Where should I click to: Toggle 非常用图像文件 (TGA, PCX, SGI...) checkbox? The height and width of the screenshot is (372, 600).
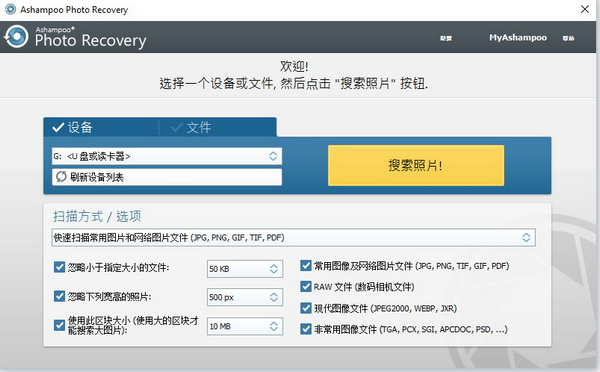306,329
